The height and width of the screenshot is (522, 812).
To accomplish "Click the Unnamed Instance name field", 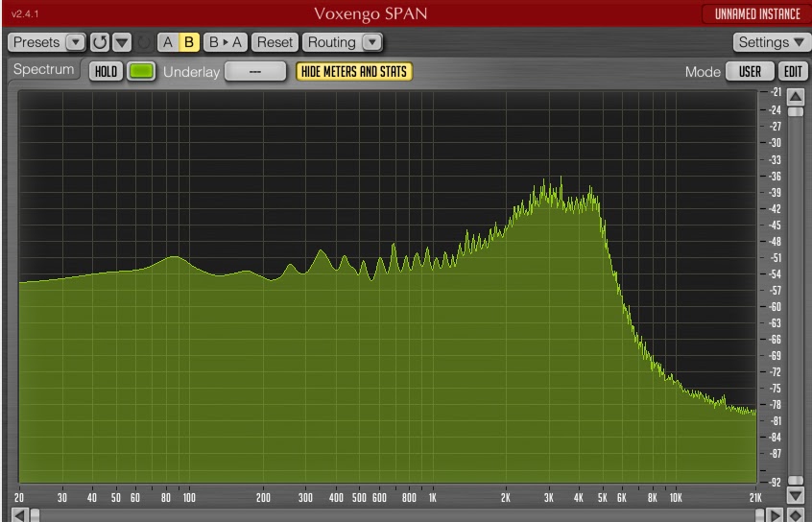I will [x=757, y=14].
